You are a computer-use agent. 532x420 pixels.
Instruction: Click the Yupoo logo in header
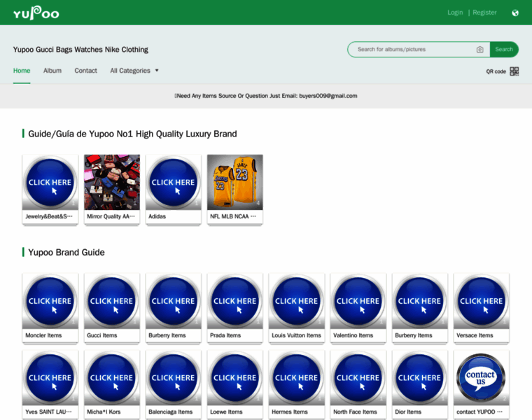click(x=36, y=13)
